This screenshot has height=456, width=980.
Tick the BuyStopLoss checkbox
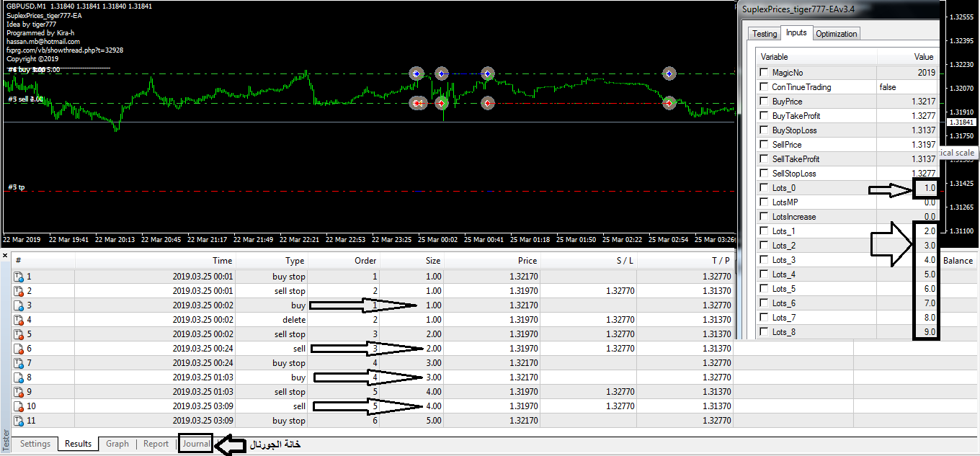pos(765,130)
